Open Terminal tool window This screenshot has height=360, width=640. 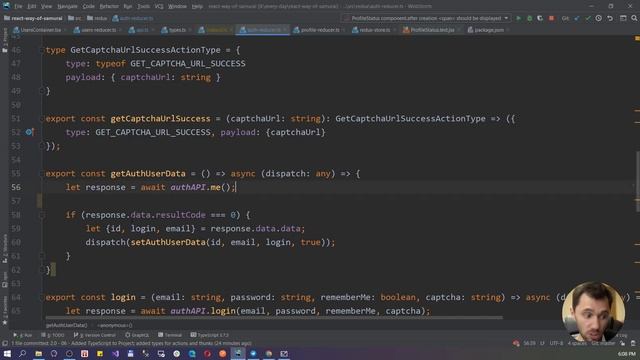point(170,335)
